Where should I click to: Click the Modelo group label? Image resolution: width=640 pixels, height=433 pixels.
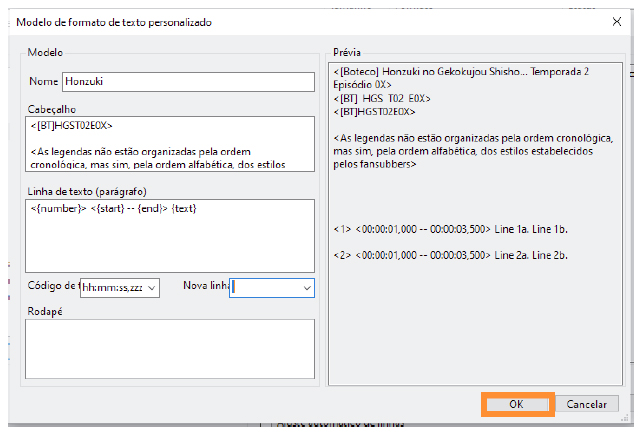point(46,51)
